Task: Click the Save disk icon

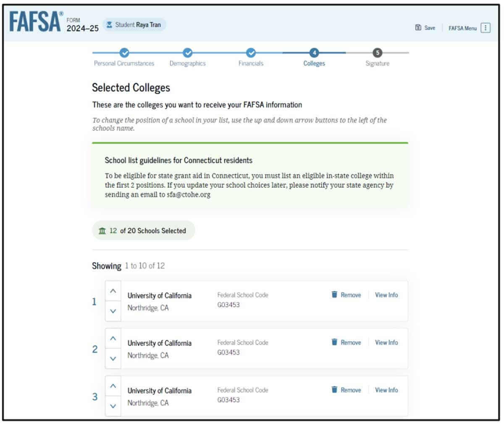Action: (x=418, y=28)
